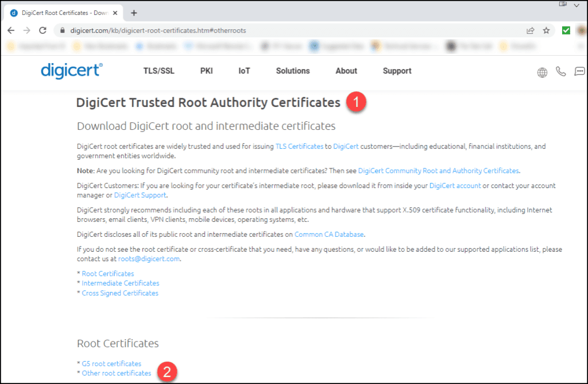Open a new browser tab
This screenshot has height=384, width=588.
[134, 13]
